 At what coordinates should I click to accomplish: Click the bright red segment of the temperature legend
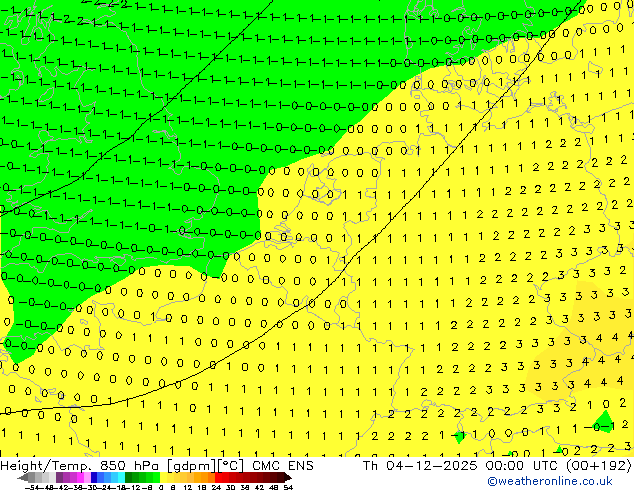tap(218, 478)
